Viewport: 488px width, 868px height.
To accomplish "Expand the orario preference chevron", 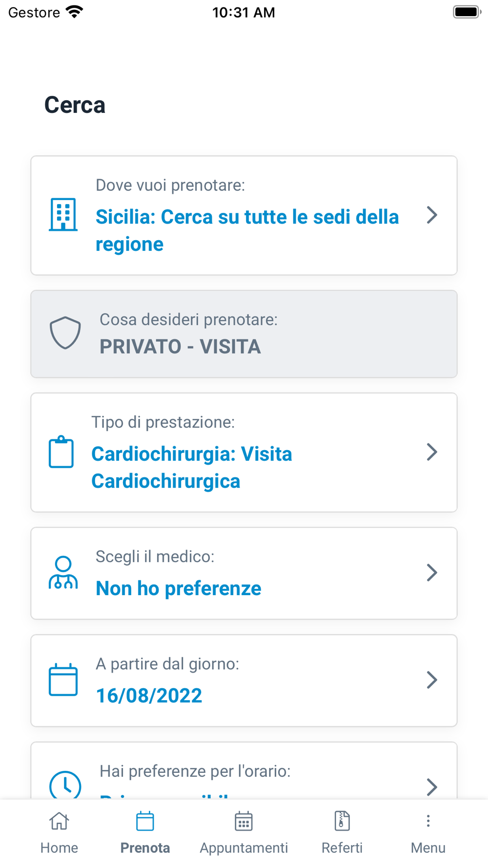I will 432,787.
